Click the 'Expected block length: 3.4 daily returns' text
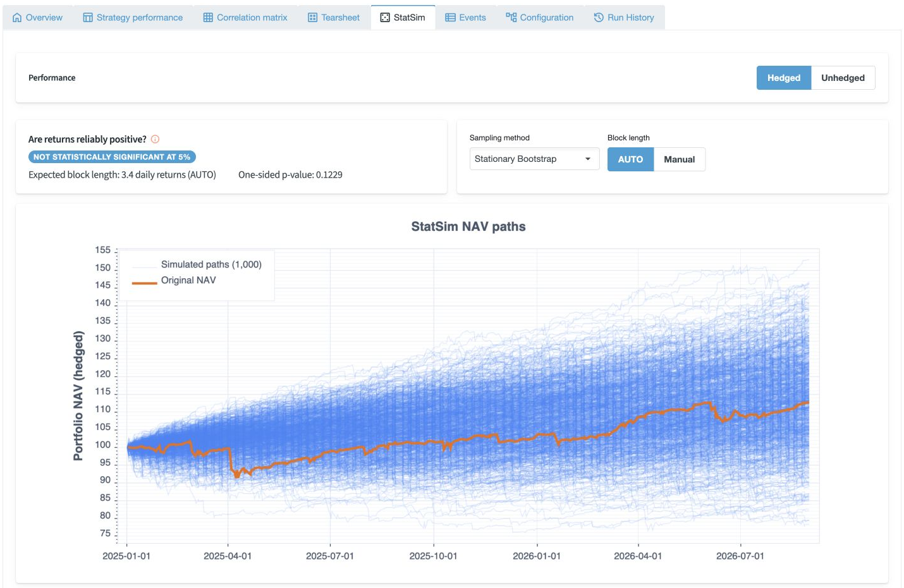This screenshot has height=588, width=904. click(122, 175)
